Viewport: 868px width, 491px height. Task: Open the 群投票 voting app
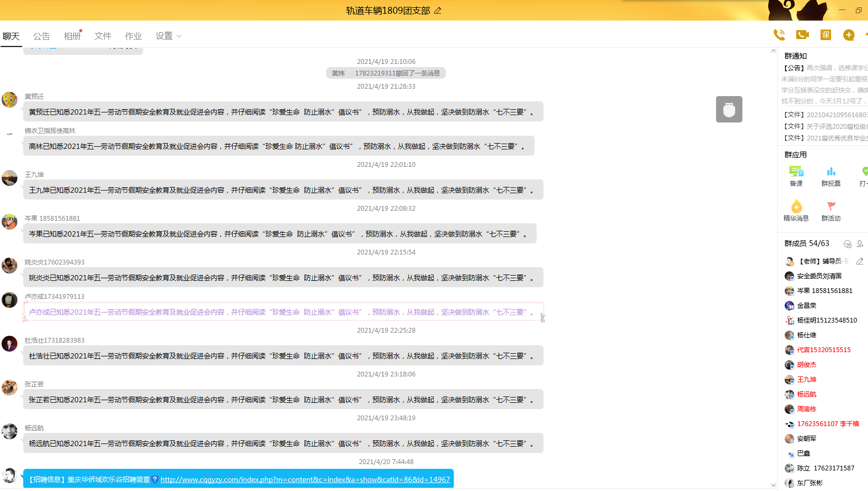coord(831,176)
